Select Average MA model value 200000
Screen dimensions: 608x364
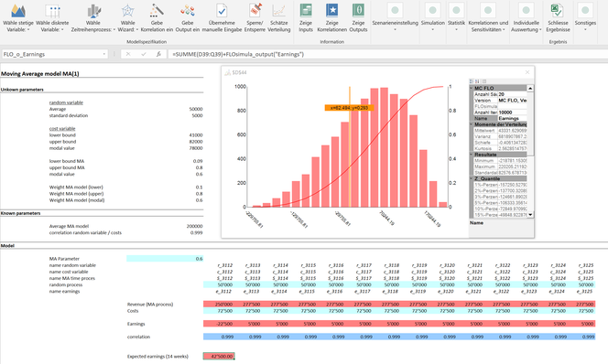pos(195,226)
